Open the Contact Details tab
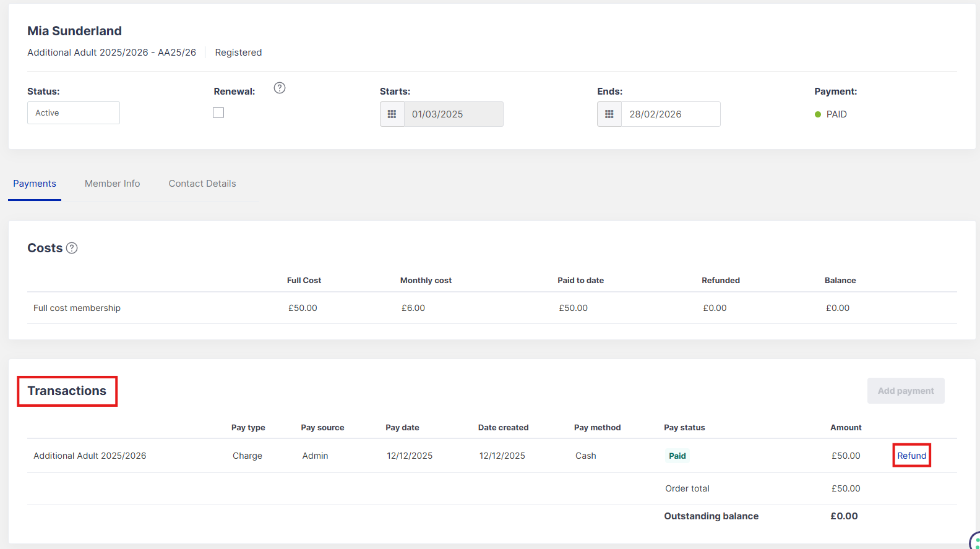 (202, 184)
